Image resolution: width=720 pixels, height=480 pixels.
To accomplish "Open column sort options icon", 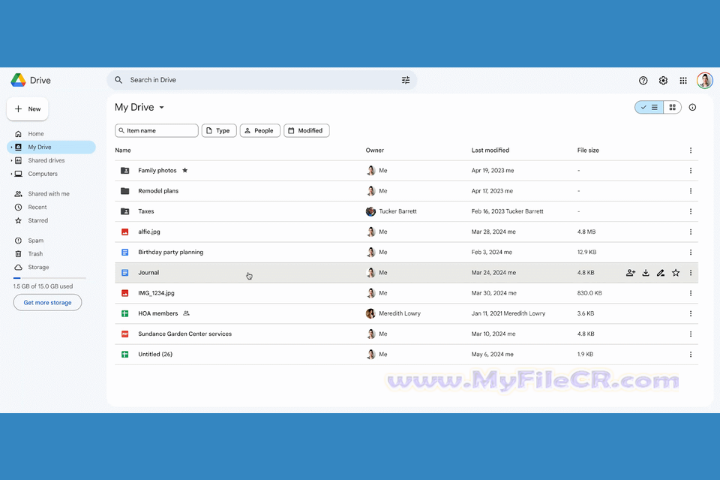I will pyautogui.click(x=691, y=150).
